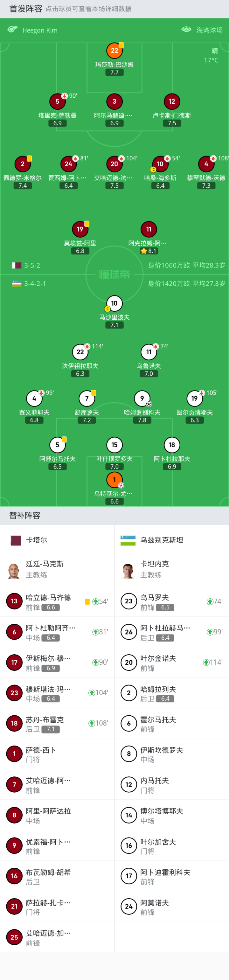
Task: Click Uzbekistan captain number 10 马沙里波夫
Action: point(114,303)
